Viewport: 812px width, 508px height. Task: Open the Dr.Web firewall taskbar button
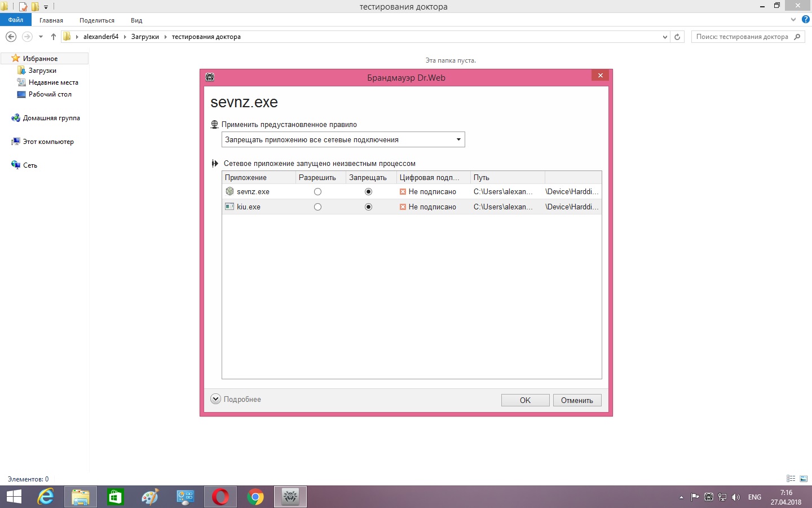point(290,497)
